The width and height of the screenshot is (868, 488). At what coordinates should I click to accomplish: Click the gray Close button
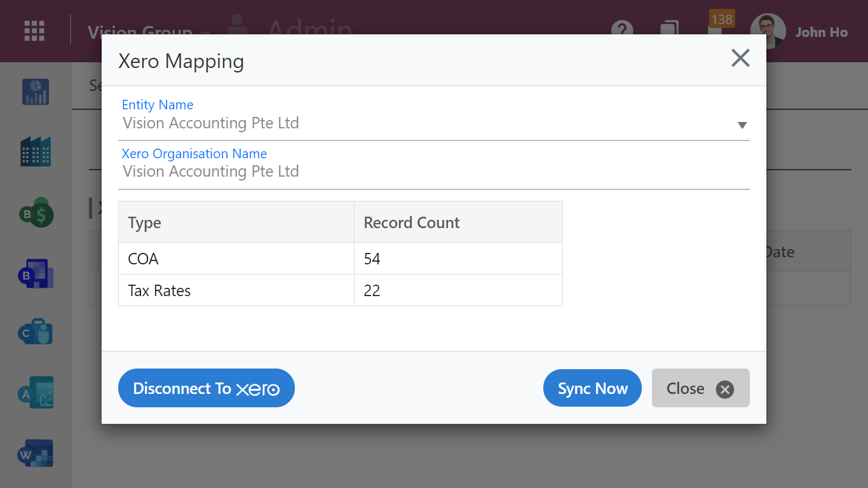(x=701, y=388)
